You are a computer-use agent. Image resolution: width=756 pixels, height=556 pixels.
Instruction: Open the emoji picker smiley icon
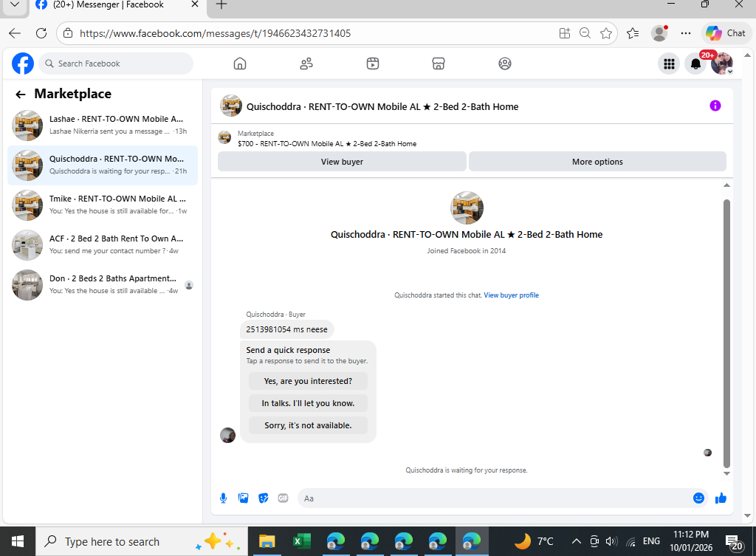click(x=698, y=498)
